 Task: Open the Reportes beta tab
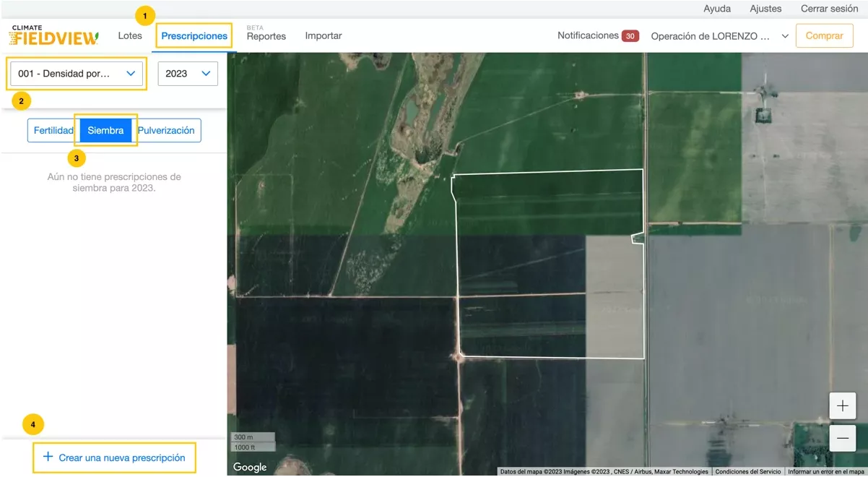[x=266, y=36]
